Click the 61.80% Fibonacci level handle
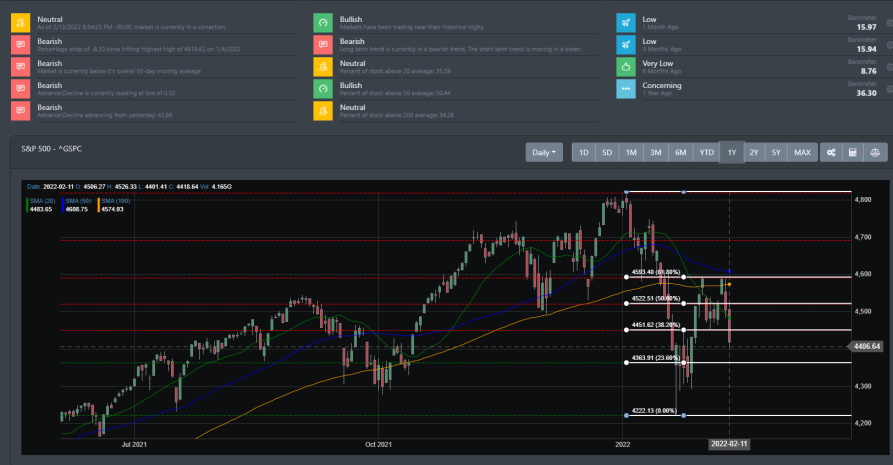893x465 pixels. pos(626,277)
